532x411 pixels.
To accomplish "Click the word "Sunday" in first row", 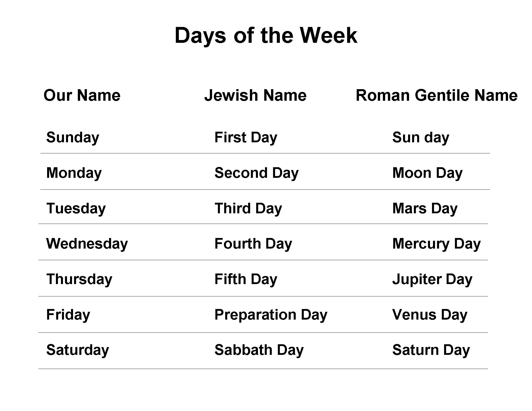I will click(x=73, y=138).
